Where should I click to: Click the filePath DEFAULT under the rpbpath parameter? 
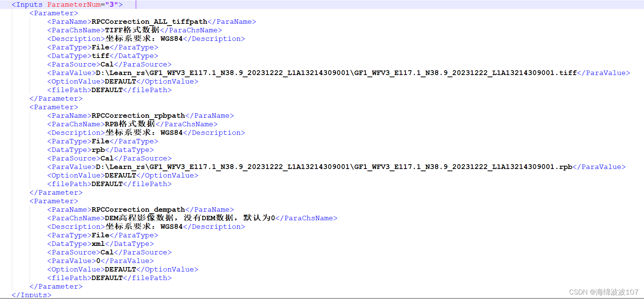pos(107,184)
